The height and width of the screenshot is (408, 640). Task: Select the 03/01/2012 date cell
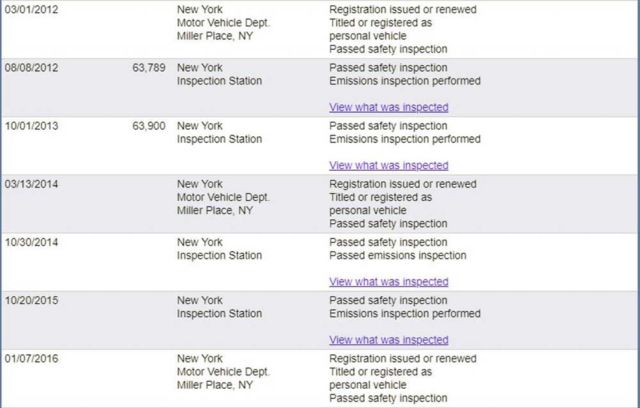(x=31, y=9)
